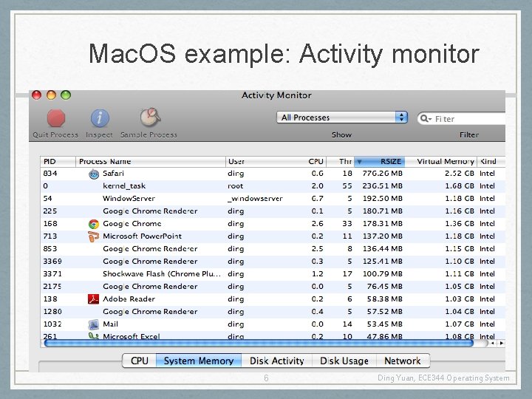Select Google Chrome Renderer with PID 3369
Screen dimensions: 532x399
coord(273,262)
